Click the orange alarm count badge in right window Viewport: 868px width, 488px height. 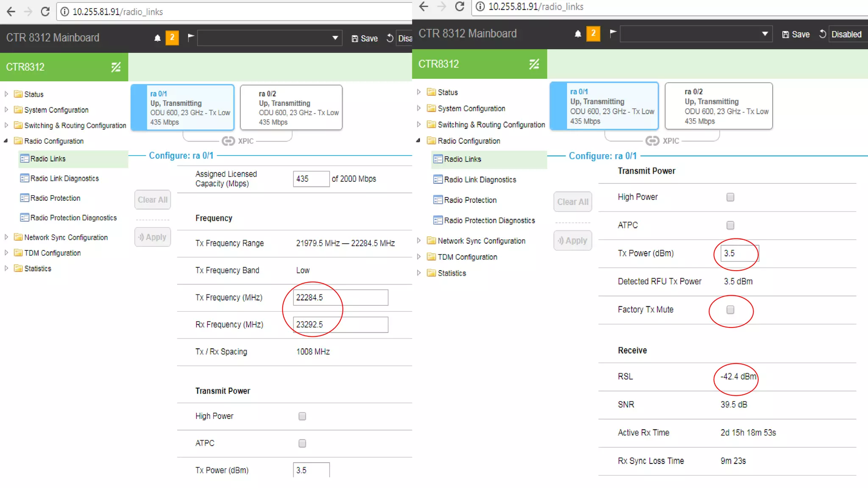[x=593, y=33]
